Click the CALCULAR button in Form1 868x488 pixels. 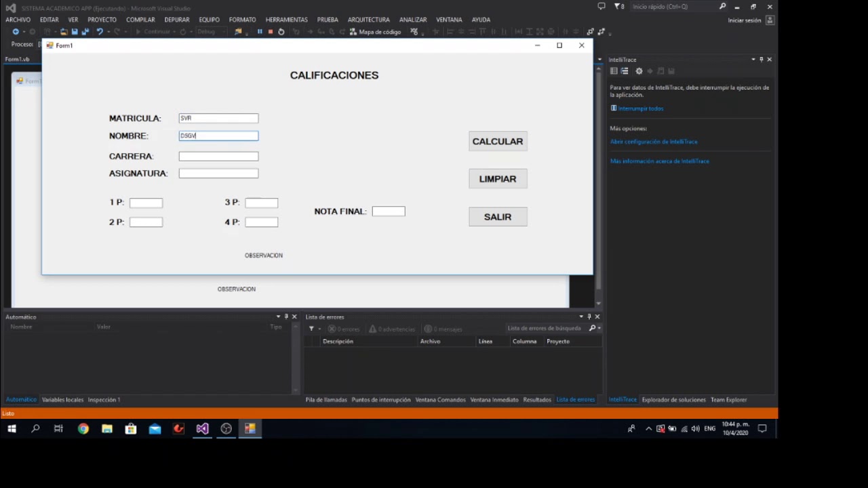point(498,141)
